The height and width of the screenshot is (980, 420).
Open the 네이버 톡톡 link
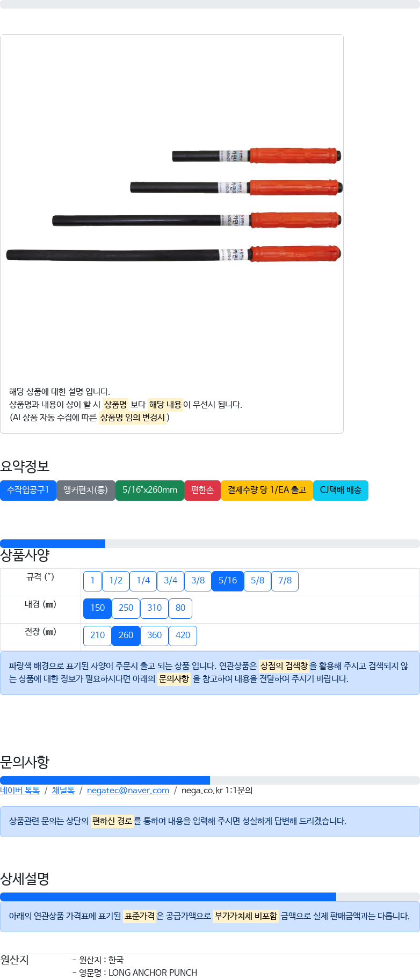[x=20, y=790]
